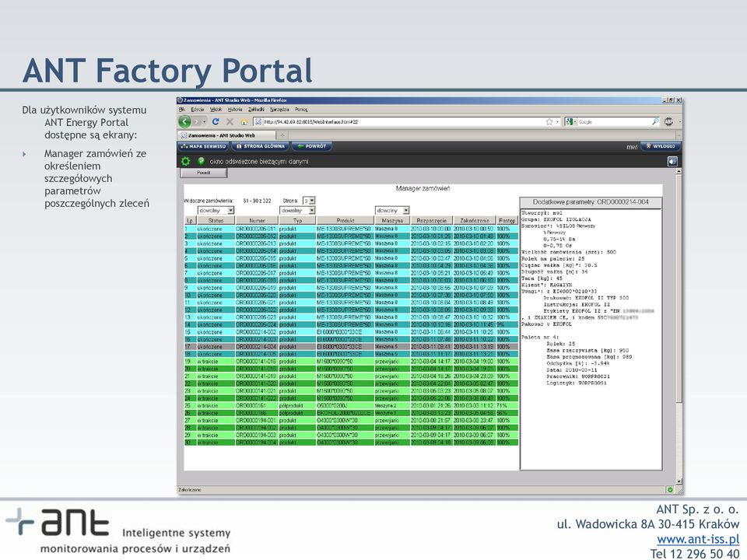Open the history dropdown beside the forward button
Screen dimensions: 747x560
tap(205, 122)
